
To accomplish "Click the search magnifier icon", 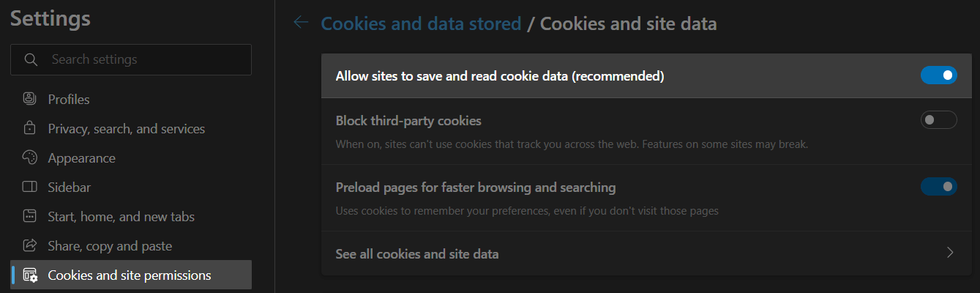I will click(31, 59).
